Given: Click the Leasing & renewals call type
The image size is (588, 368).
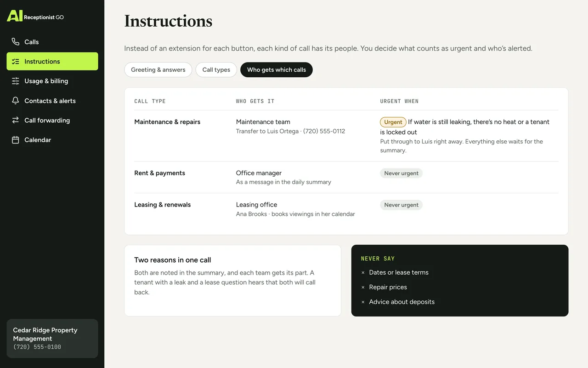Looking at the screenshot, I should (162, 205).
